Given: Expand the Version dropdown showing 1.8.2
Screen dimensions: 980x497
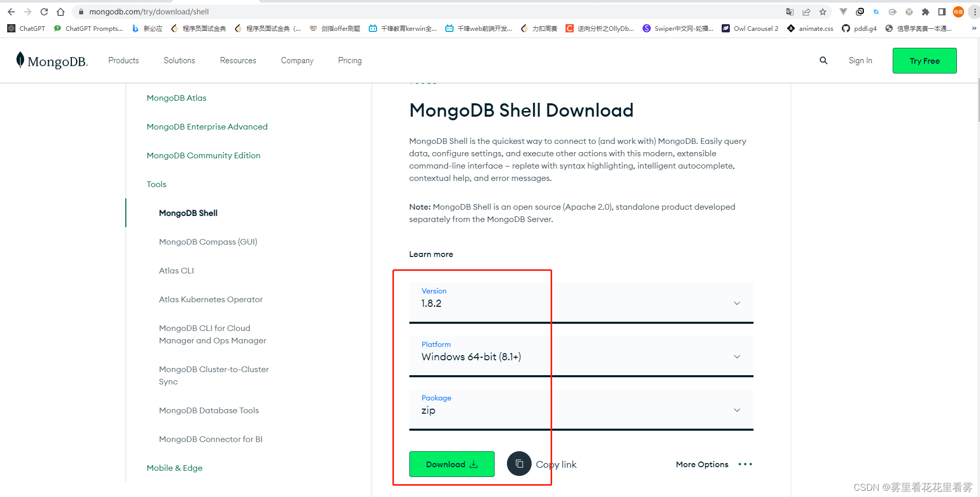Looking at the screenshot, I should (737, 303).
